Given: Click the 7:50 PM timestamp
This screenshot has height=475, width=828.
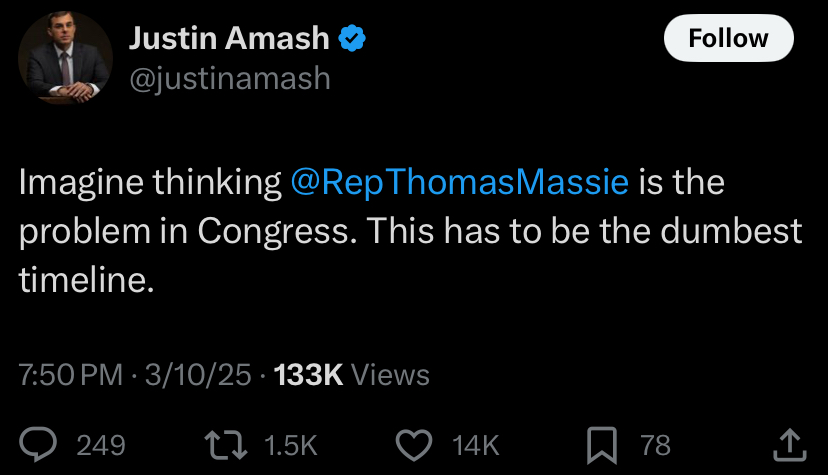Looking at the screenshot, I should [70, 375].
